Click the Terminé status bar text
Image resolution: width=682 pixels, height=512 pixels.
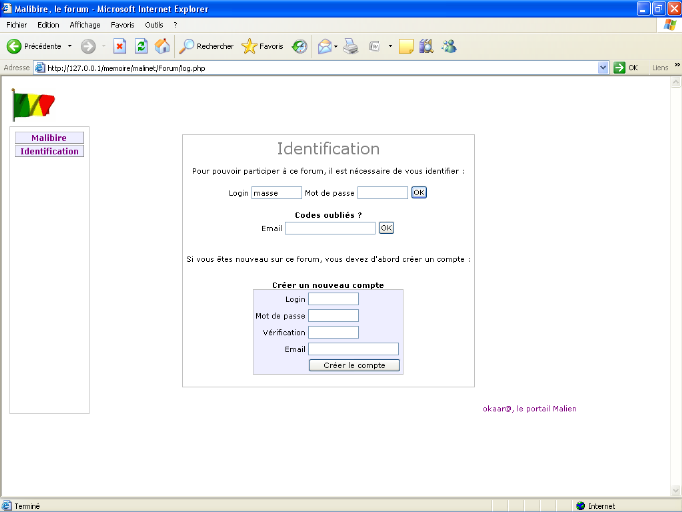[x=27, y=506]
